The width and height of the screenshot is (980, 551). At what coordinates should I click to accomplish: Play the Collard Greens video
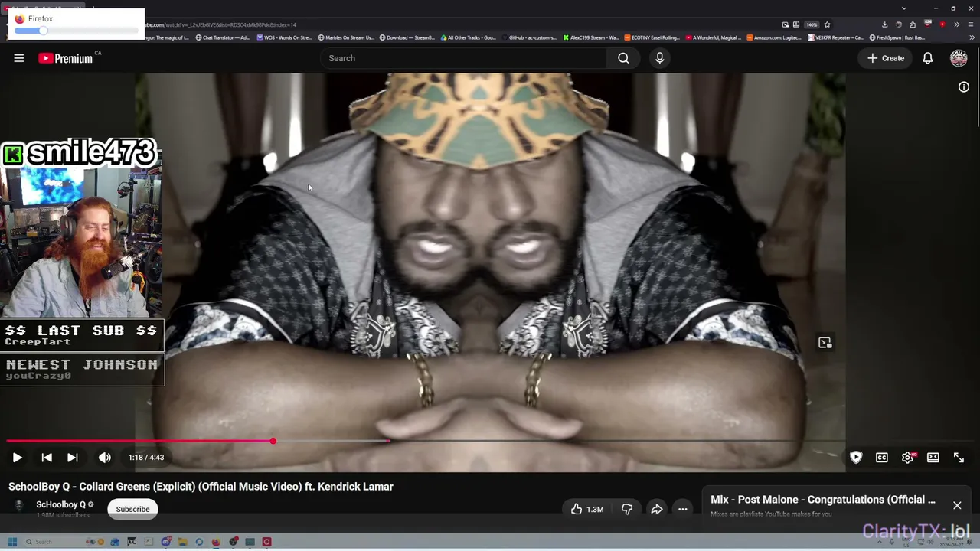pyautogui.click(x=17, y=458)
